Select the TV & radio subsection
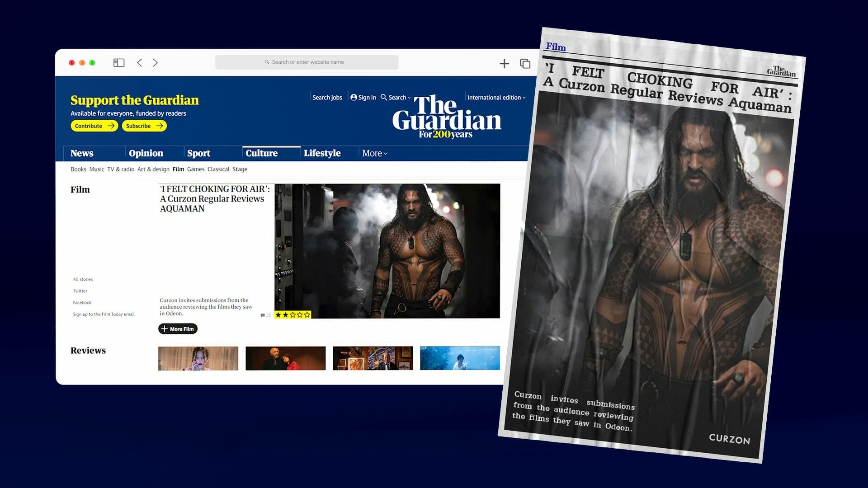 point(121,169)
